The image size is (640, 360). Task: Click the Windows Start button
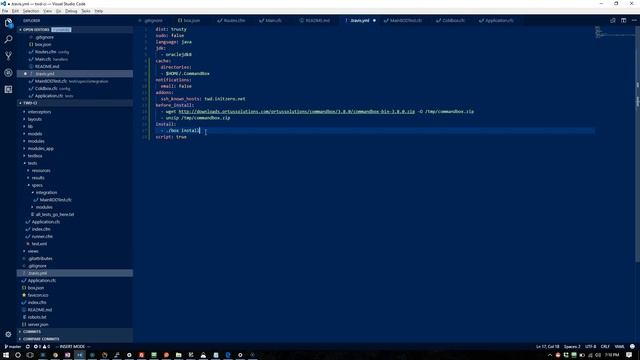pos(6,355)
